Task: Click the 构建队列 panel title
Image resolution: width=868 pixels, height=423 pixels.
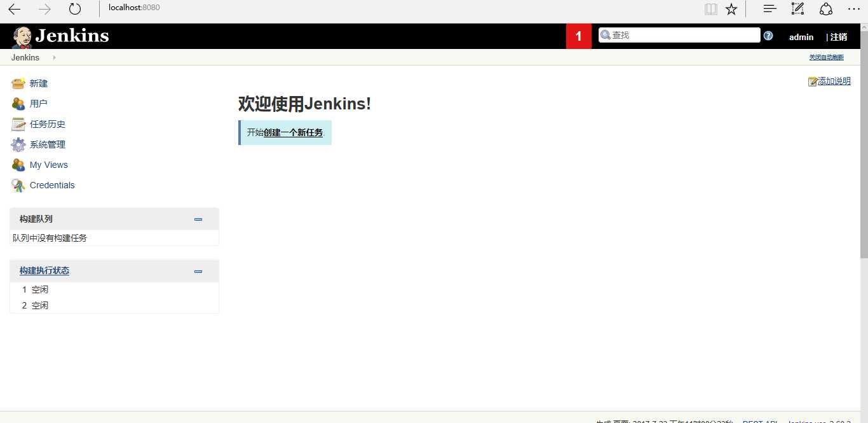Action: 36,219
